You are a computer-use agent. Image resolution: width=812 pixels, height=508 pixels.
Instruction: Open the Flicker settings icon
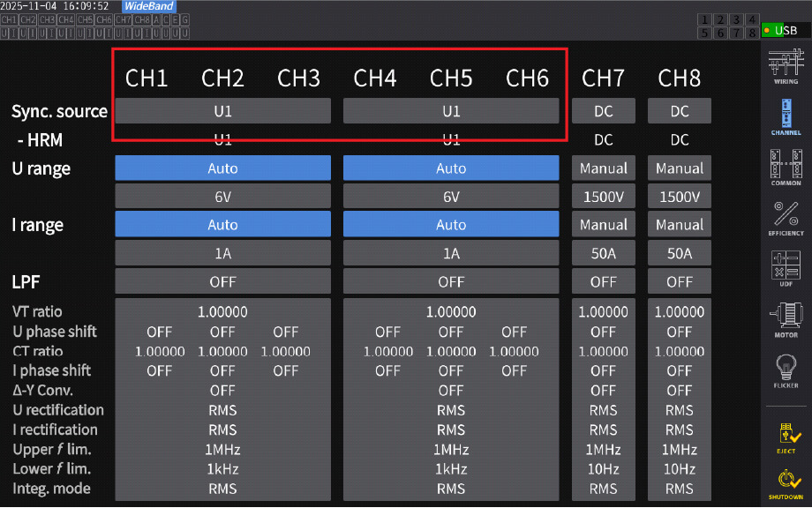point(786,370)
